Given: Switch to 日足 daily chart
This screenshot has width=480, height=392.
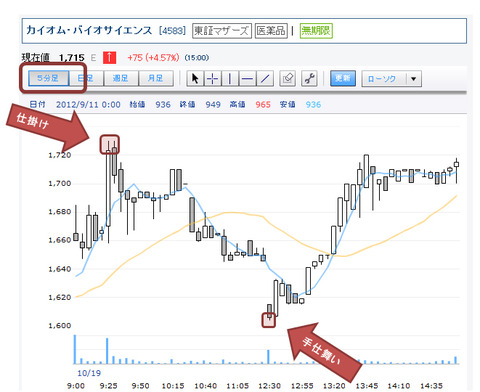Looking at the screenshot, I should pos(86,78).
